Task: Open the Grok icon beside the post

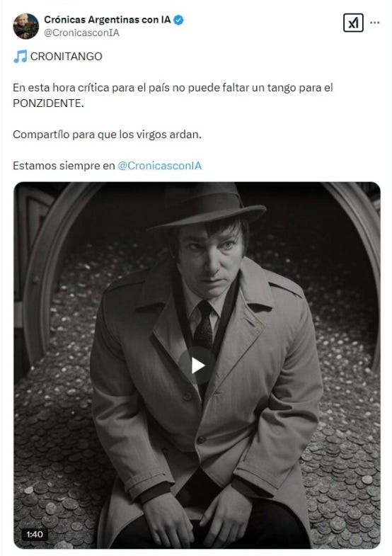Action: (353, 23)
